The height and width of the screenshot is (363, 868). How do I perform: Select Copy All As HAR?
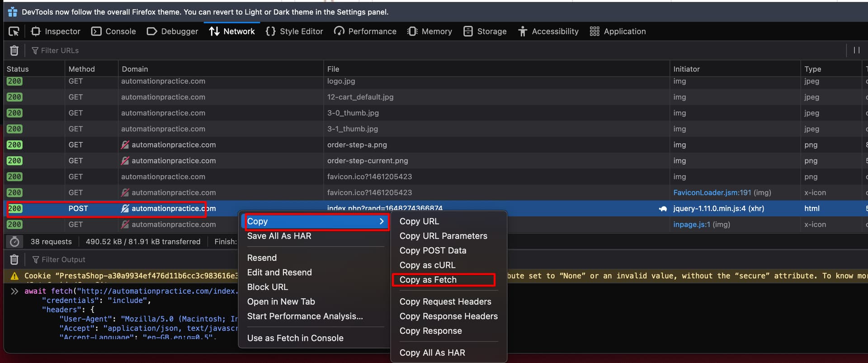[432, 353]
